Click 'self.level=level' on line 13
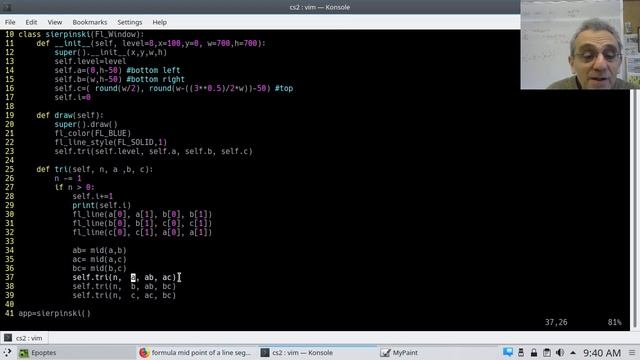The height and width of the screenshot is (360, 640). click(x=90, y=61)
